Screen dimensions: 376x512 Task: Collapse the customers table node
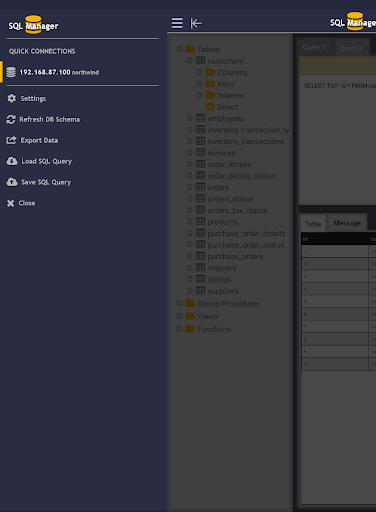point(189,61)
